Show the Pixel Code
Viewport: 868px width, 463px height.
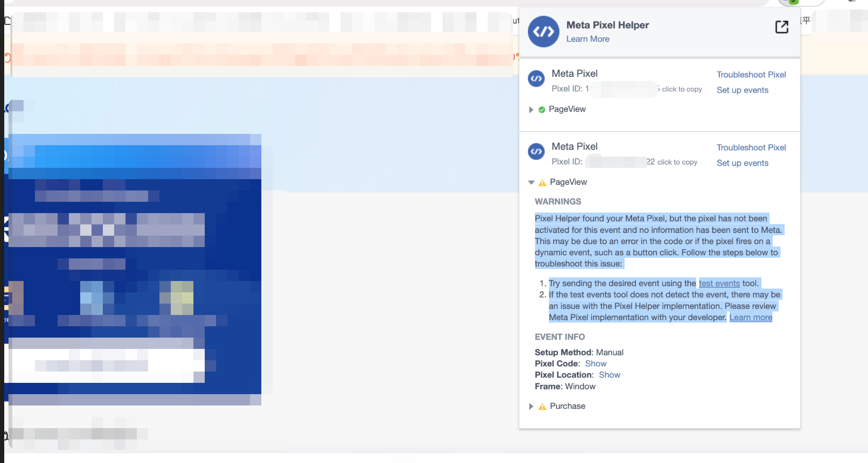pyautogui.click(x=596, y=364)
